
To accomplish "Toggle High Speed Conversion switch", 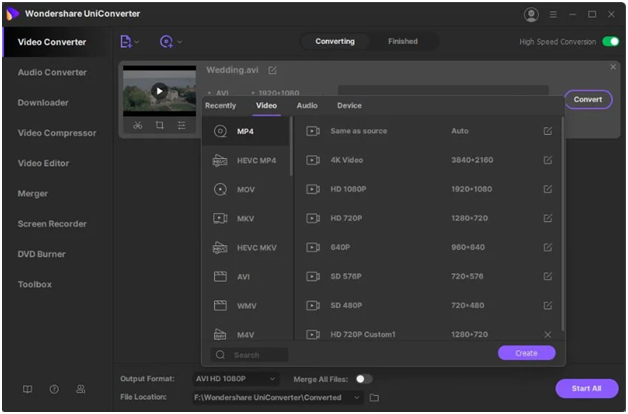I will [610, 42].
